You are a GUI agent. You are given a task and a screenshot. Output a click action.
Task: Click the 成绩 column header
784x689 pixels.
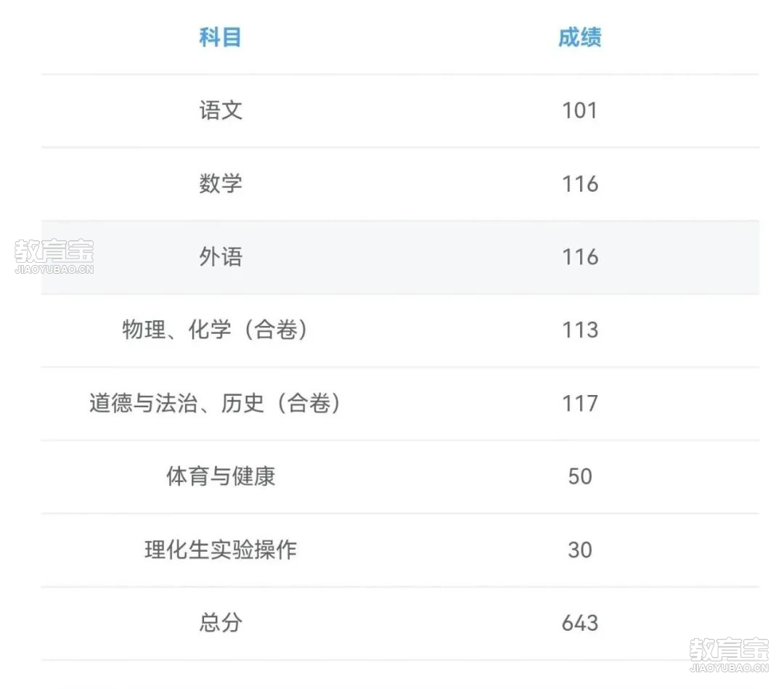click(579, 37)
